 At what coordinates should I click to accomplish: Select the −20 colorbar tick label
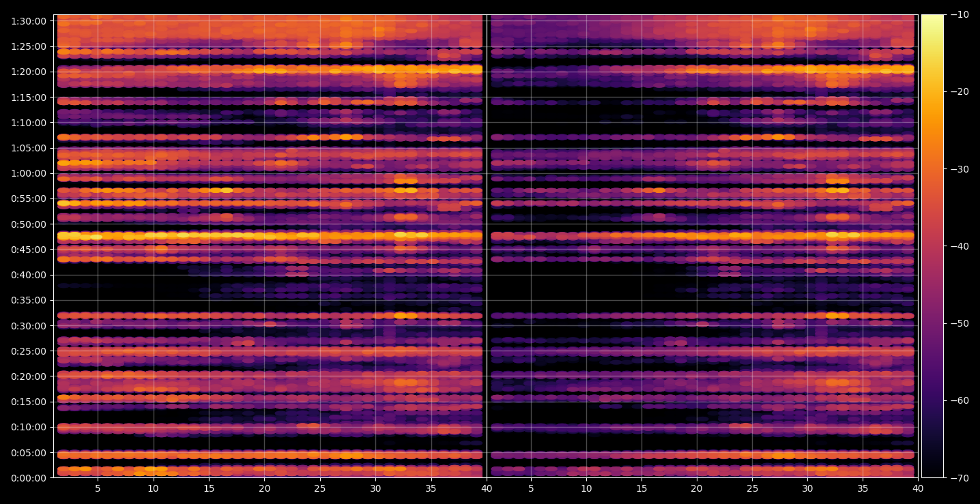(959, 92)
